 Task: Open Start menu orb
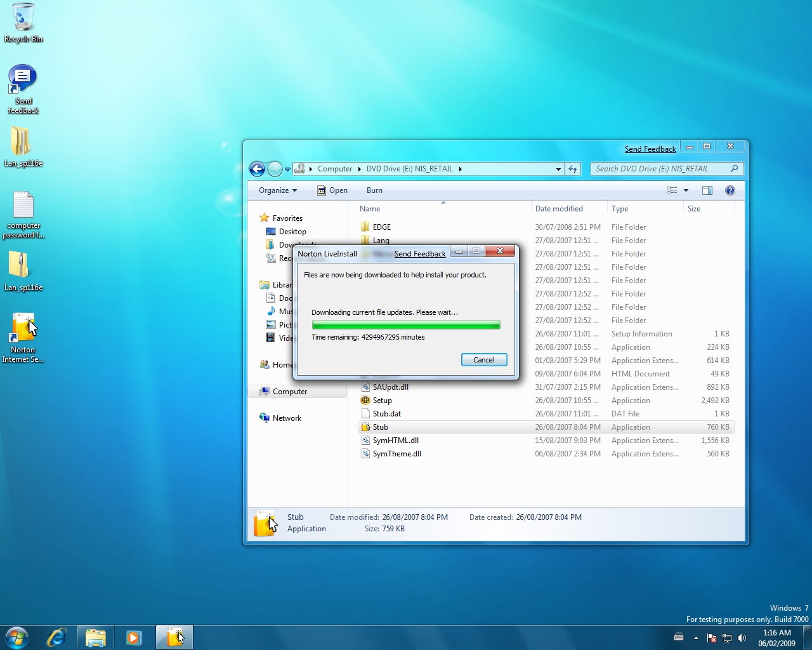(x=17, y=637)
